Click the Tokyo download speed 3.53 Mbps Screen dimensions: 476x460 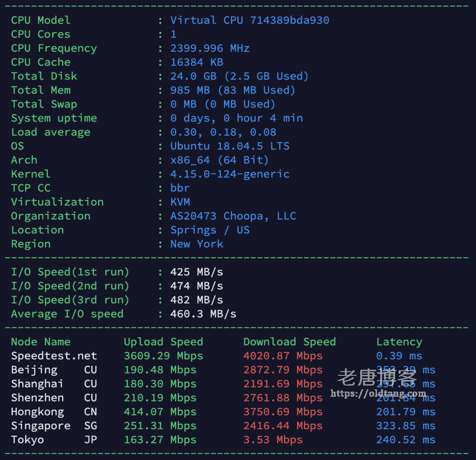tap(273, 440)
